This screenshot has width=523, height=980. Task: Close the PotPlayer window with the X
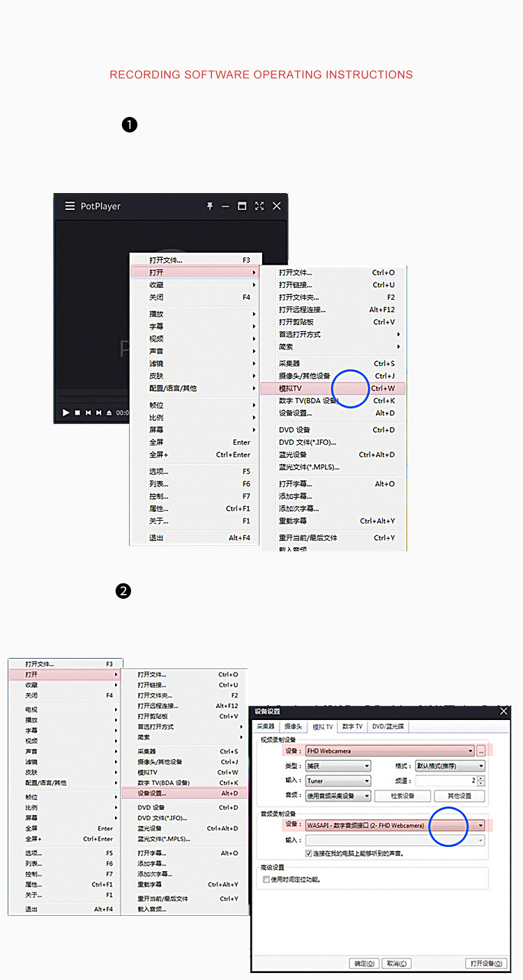coord(277,206)
